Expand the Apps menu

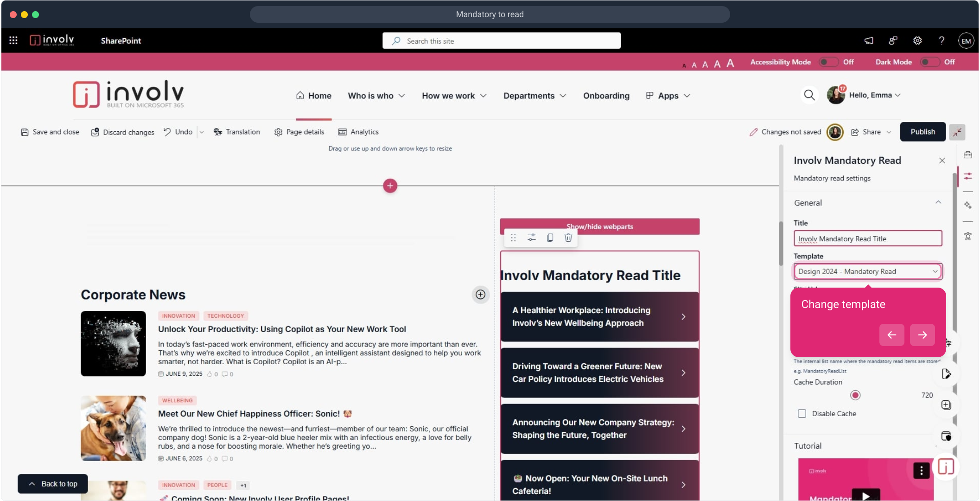point(668,96)
